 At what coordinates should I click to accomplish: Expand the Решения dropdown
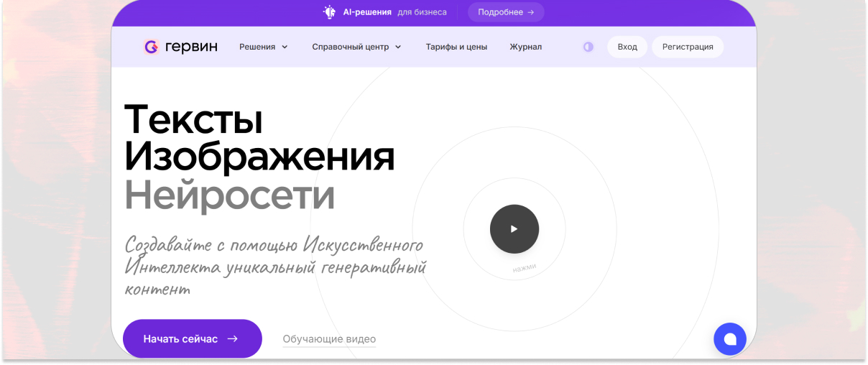point(264,47)
